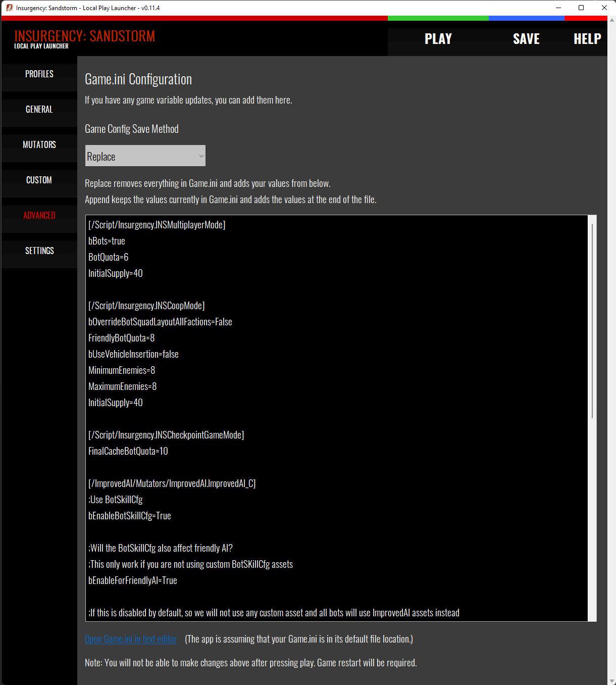The height and width of the screenshot is (685, 616).
Task: Click the line "bUseVehicleInsertion=false"
Action: (133, 354)
